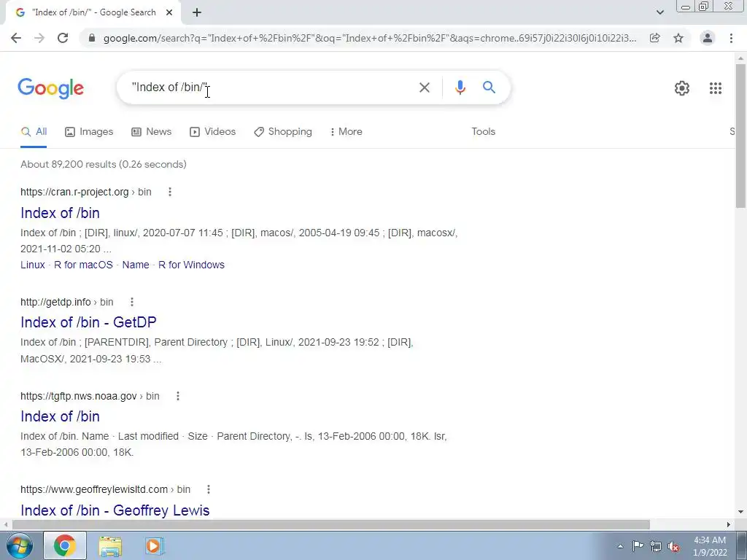Open options for geoffreylewisltd.com result
This screenshot has width=747, height=560.
coord(208,489)
